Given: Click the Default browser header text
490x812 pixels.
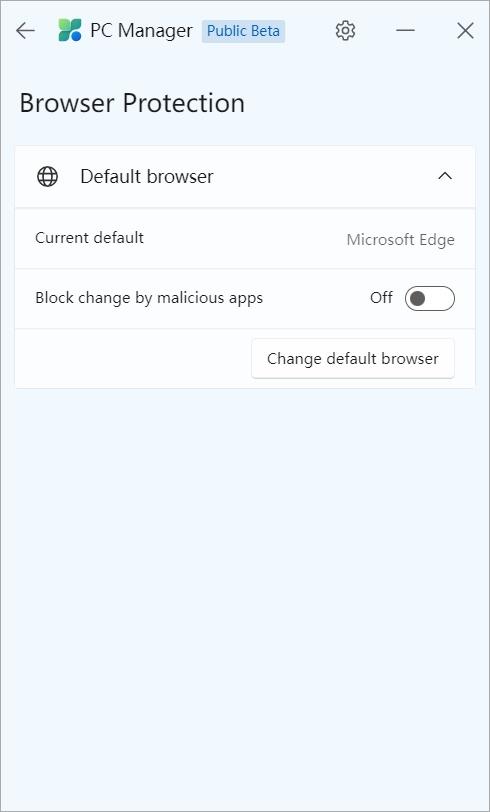Looking at the screenshot, I should 147,177.
